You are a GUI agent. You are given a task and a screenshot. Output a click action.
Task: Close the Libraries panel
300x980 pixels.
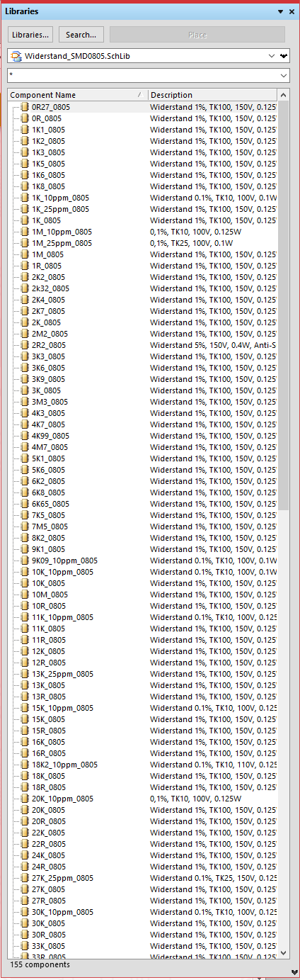click(292, 12)
